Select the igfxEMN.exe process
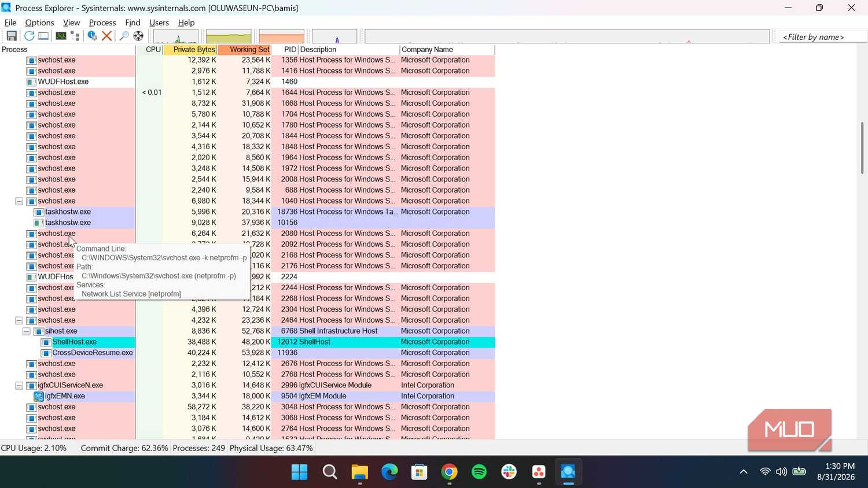This screenshot has width=868, height=488. (x=65, y=396)
